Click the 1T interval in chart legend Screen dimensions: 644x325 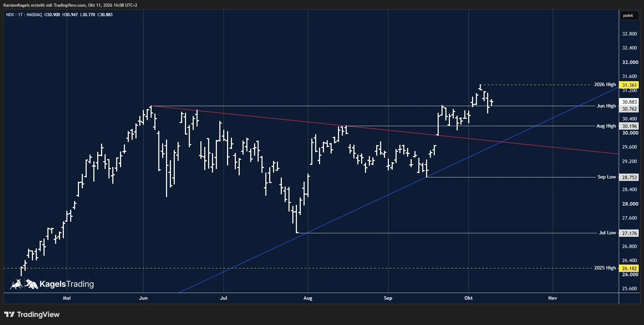pyautogui.click(x=20, y=15)
